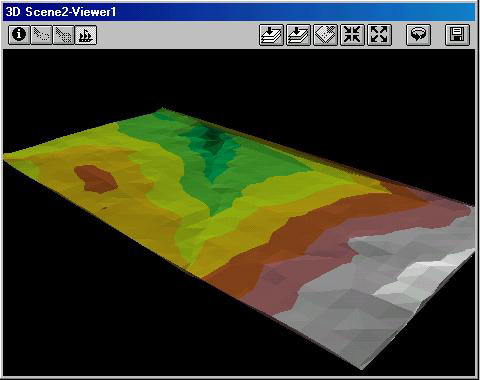Click the 3D Scene2-Viewer1 title bar
The width and height of the screenshot is (480, 380).
pyautogui.click(x=239, y=12)
